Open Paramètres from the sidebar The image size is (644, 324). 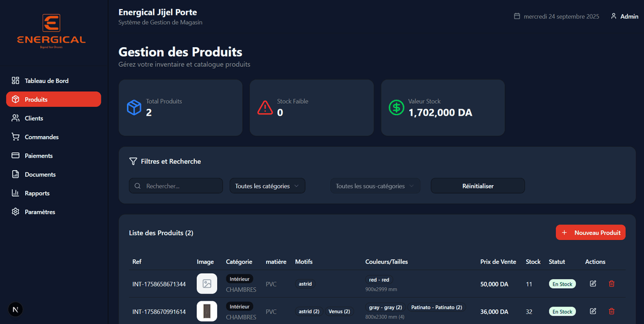(40, 212)
